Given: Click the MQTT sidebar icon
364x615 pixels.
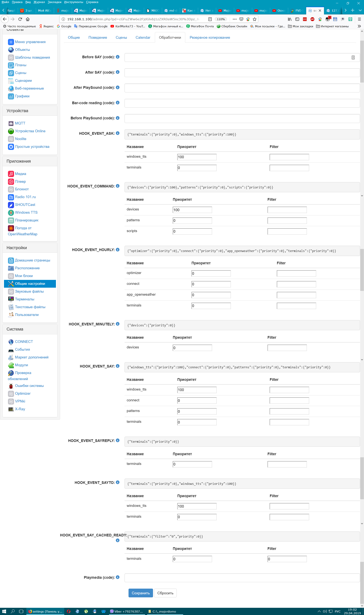Looking at the screenshot, I should 11,123.
